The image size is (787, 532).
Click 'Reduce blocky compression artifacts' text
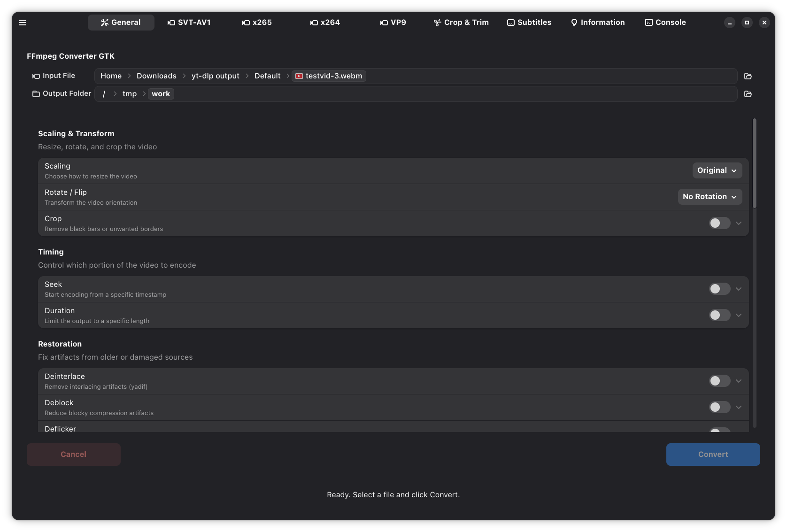99,413
